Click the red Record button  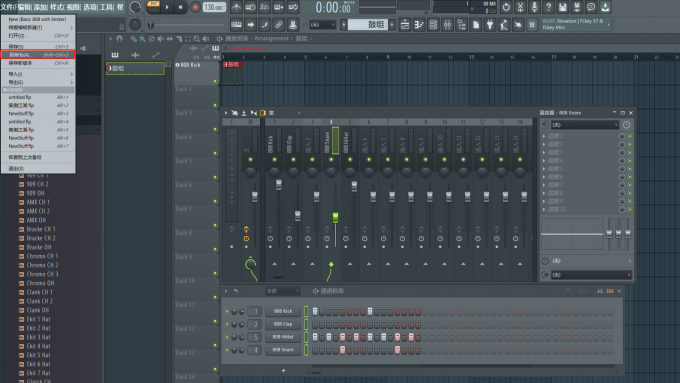click(x=195, y=7)
